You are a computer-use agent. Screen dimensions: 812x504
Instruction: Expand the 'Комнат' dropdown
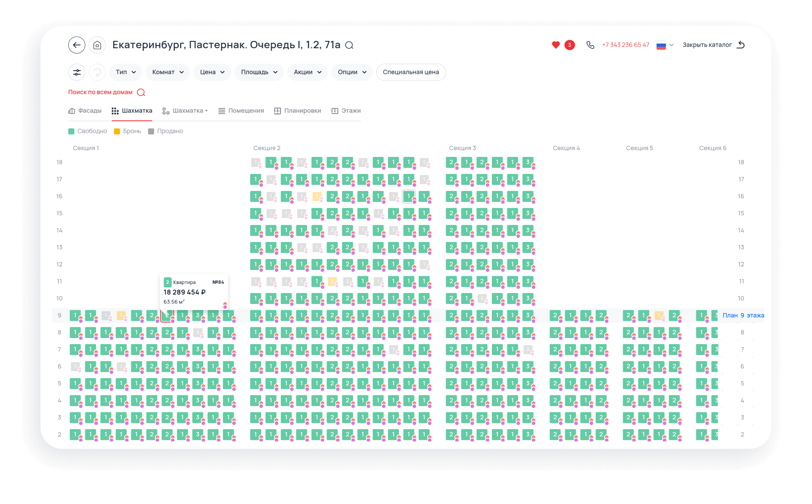(168, 72)
